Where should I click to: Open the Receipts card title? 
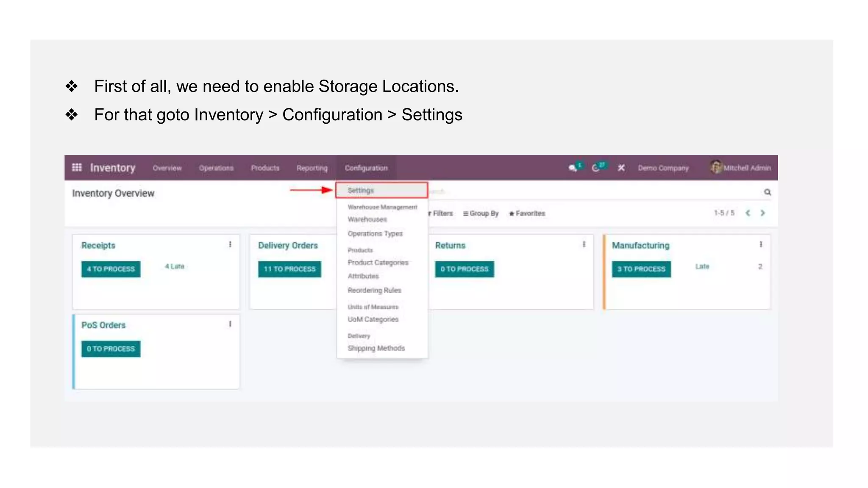pos(98,246)
